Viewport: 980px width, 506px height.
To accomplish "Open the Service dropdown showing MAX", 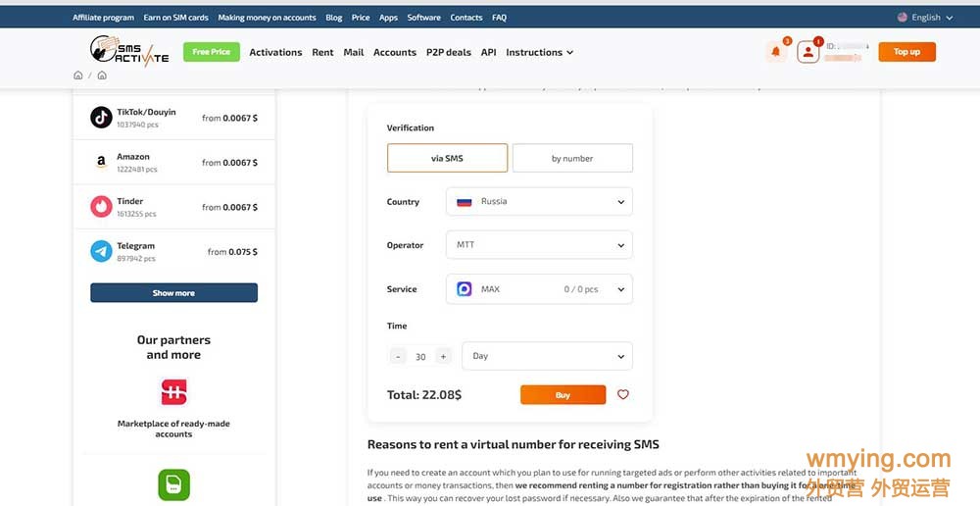I will (x=539, y=289).
